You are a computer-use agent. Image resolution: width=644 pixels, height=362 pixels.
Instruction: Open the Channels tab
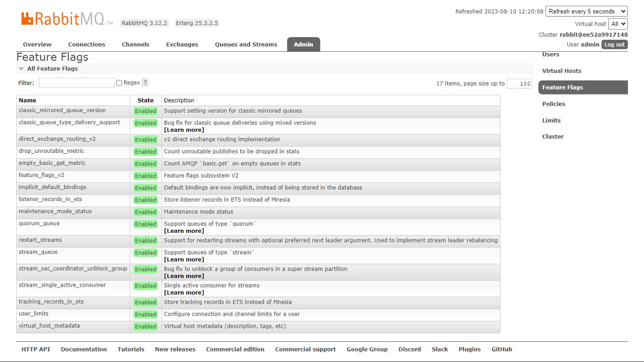click(x=135, y=44)
